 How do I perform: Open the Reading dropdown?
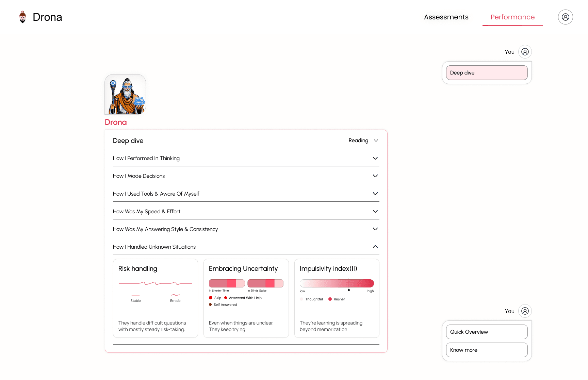(x=363, y=141)
